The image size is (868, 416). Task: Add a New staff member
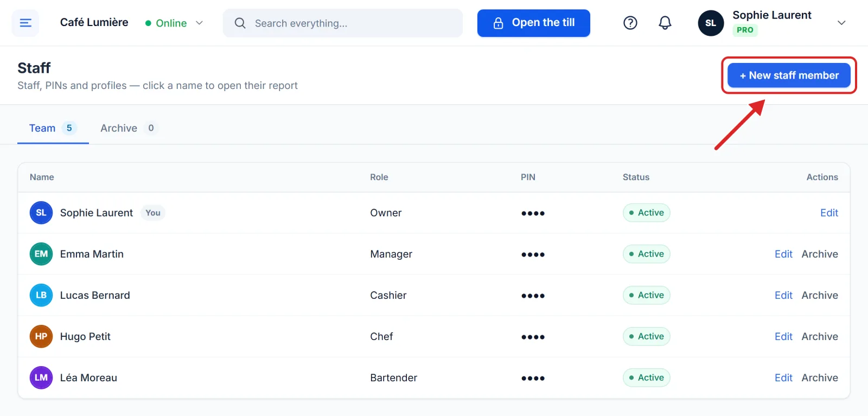(789, 75)
